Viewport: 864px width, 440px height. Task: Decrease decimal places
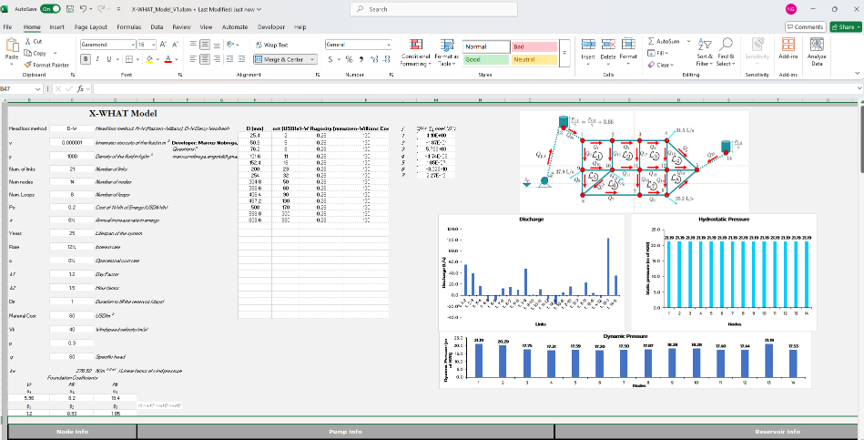[x=386, y=59]
